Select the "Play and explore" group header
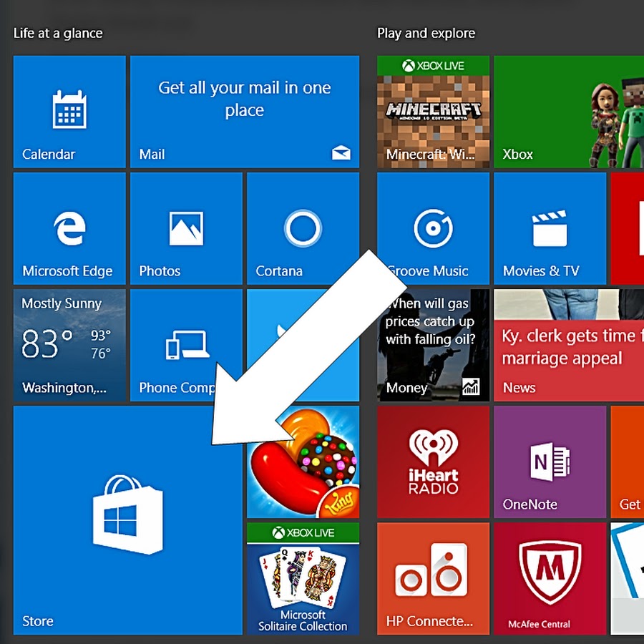This screenshot has width=644, height=644. pos(426,33)
